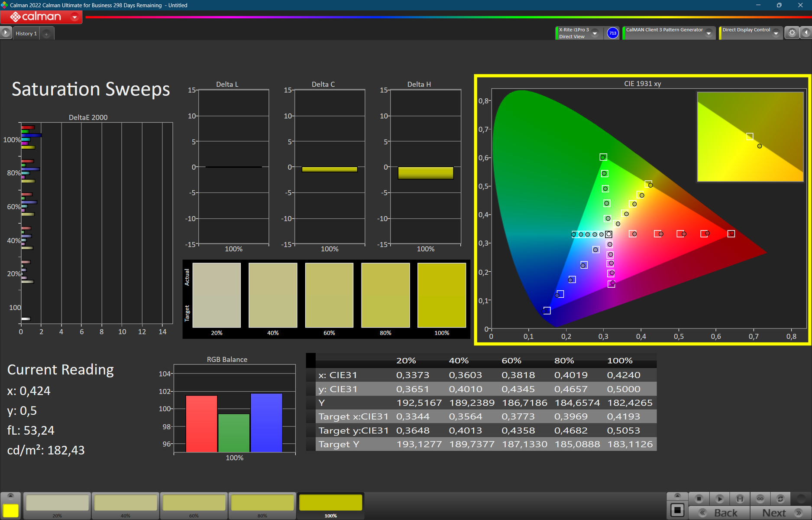
Task: Open the Calman main menu button
Action: [41, 17]
